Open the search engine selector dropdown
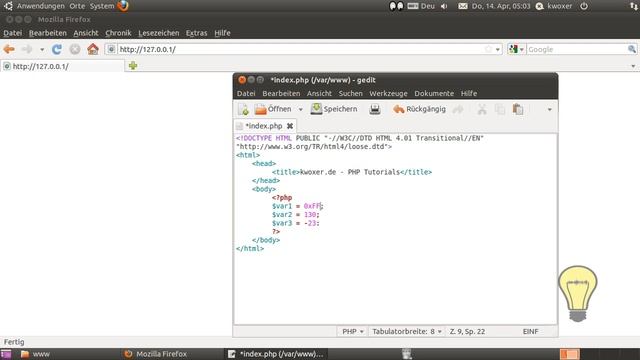The width and height of the screenshot is (640, 360). click(x=516, y=49)
